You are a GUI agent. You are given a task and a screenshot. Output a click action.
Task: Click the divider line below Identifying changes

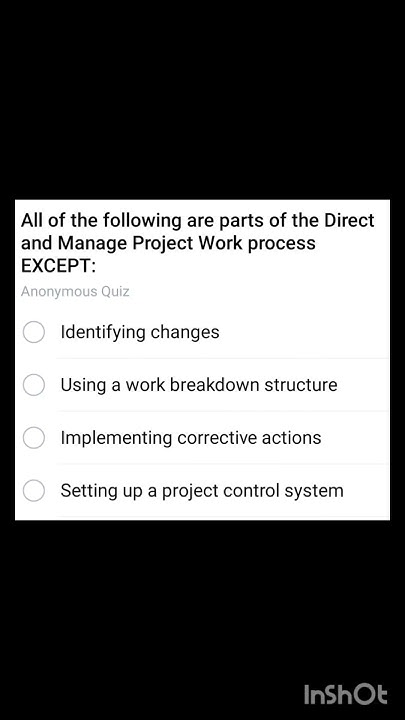click(223, 358)
